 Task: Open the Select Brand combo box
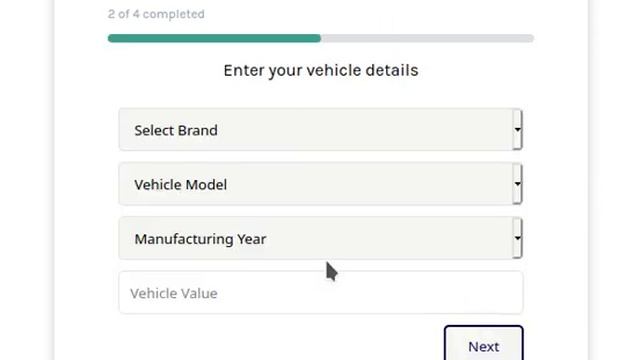point(321,130)
